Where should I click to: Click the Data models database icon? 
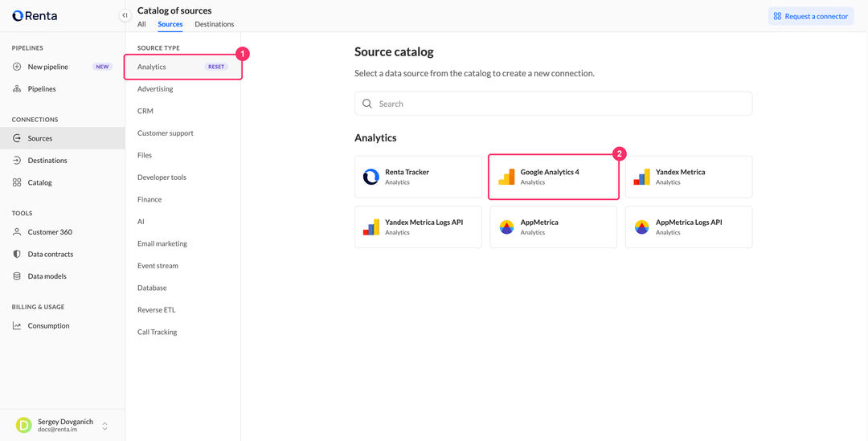[17, 276]
